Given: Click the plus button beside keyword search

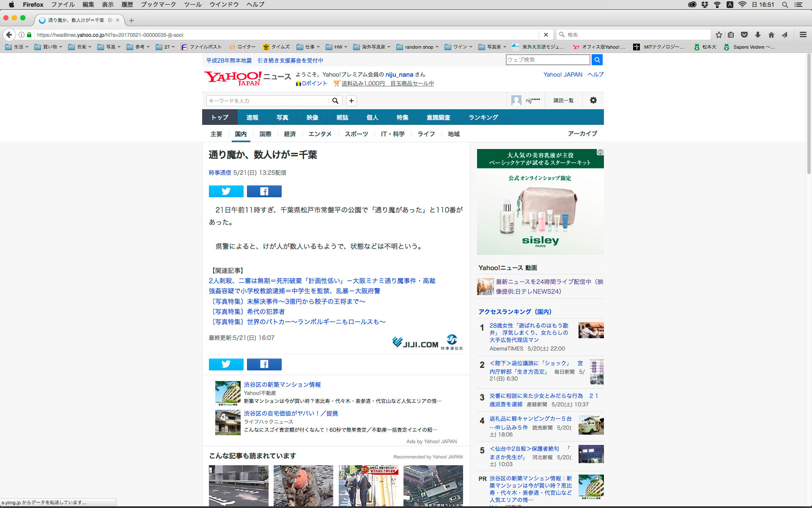Looking at the screenshot, I should 351,101.
